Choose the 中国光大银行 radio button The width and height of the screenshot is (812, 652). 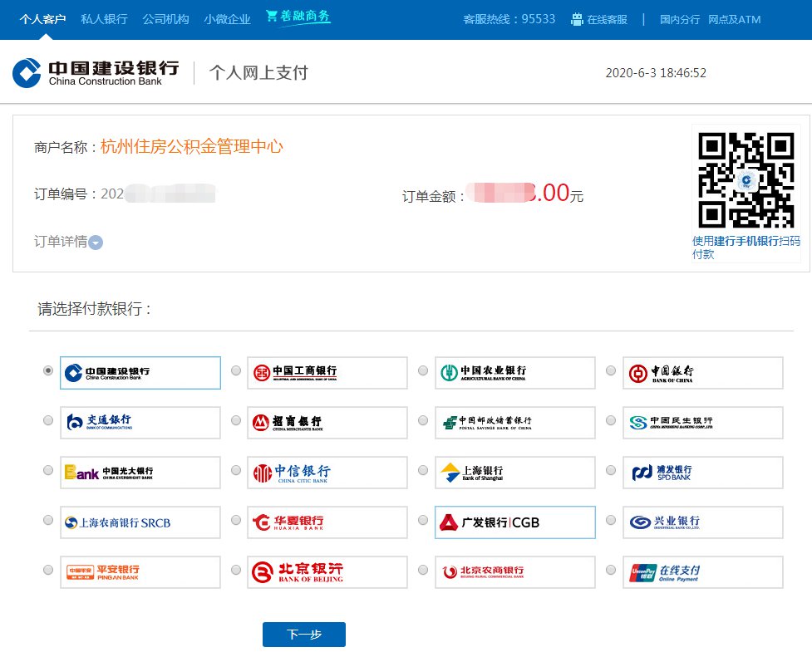(48, 470)
